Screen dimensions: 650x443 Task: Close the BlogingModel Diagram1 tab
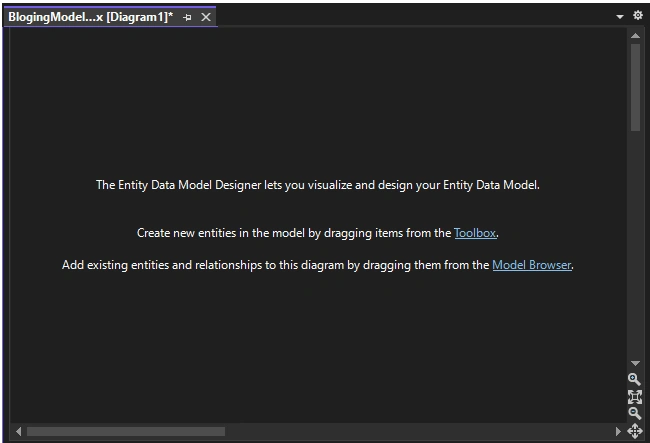(x=206, y=17)
